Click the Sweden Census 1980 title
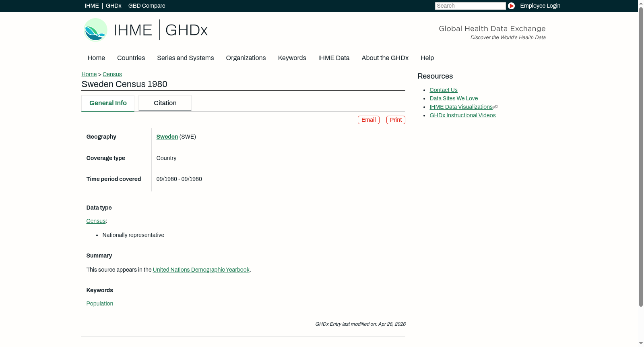The image size is (644, 347). click(x=124, y=84)
